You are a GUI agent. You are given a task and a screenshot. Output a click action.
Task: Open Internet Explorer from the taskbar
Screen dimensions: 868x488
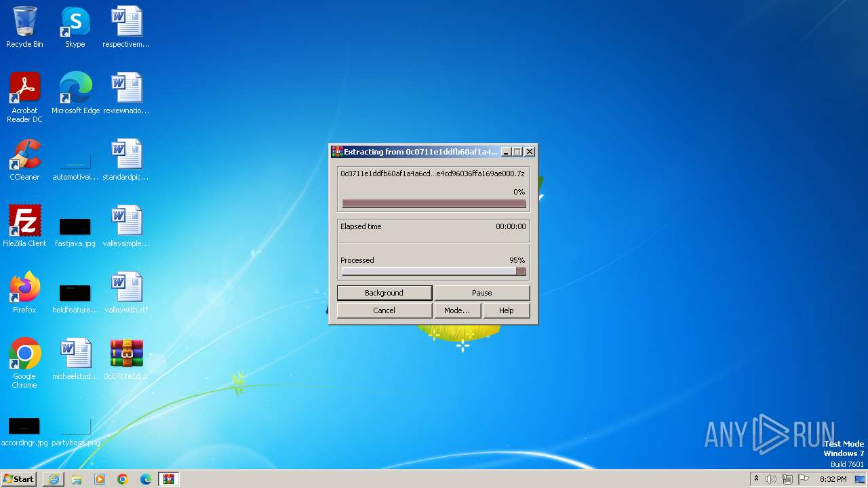[54, 479]
